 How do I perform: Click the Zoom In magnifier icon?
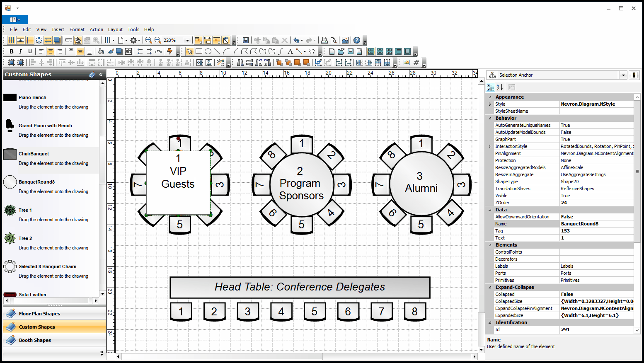[148, 40]
